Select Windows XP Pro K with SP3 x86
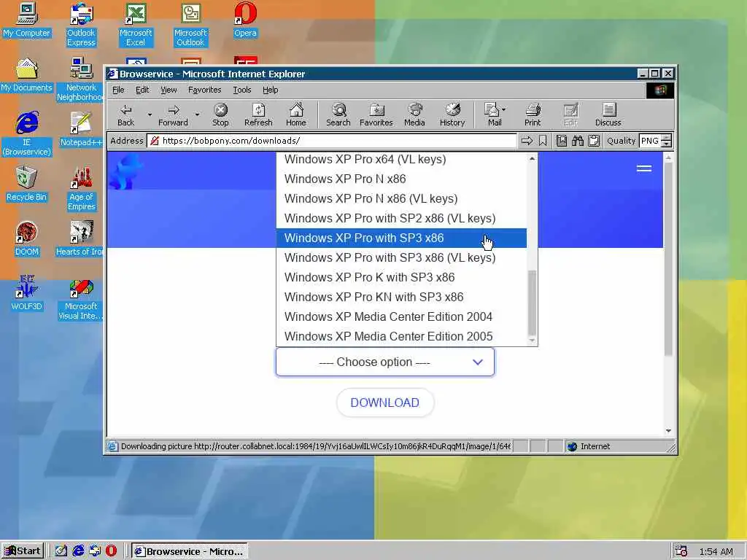 401,277
